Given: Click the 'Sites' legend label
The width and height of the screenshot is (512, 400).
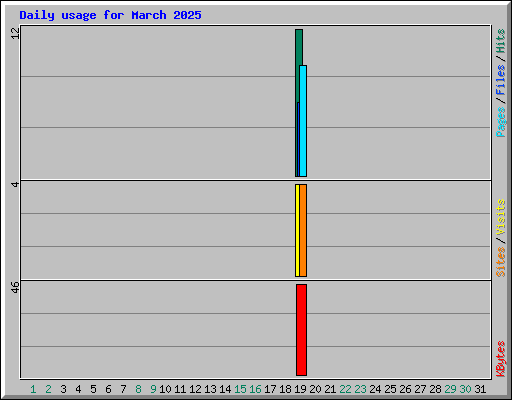Looking at the screenshot, I should (x=500, y=262).
